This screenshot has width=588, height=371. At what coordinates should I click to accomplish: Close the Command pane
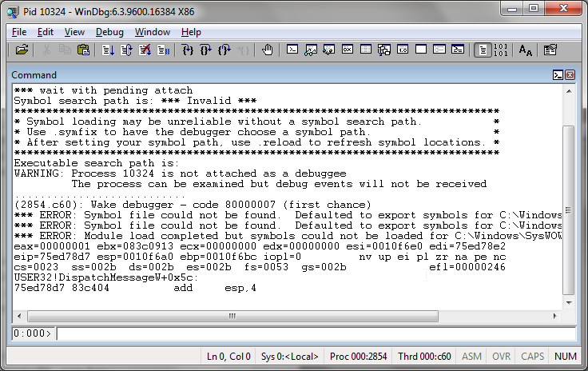click(570, 75)
